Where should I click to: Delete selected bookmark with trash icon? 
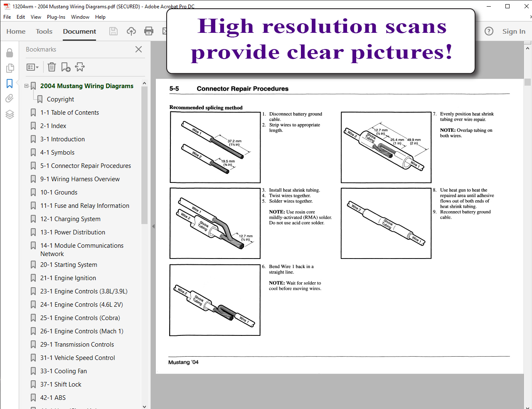point(52,67)
